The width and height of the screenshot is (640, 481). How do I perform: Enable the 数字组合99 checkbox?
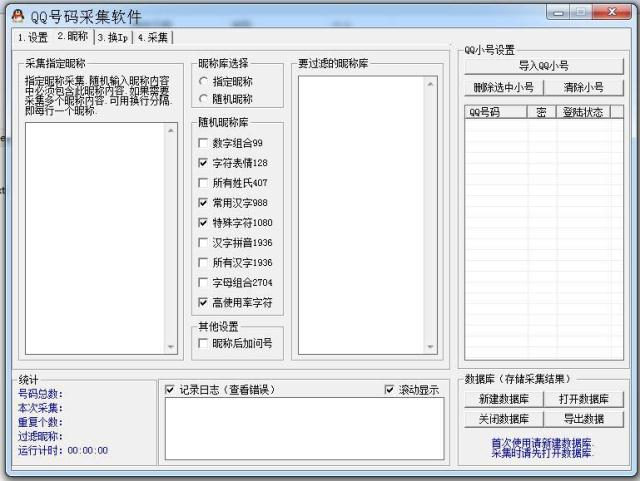point(230,143)
